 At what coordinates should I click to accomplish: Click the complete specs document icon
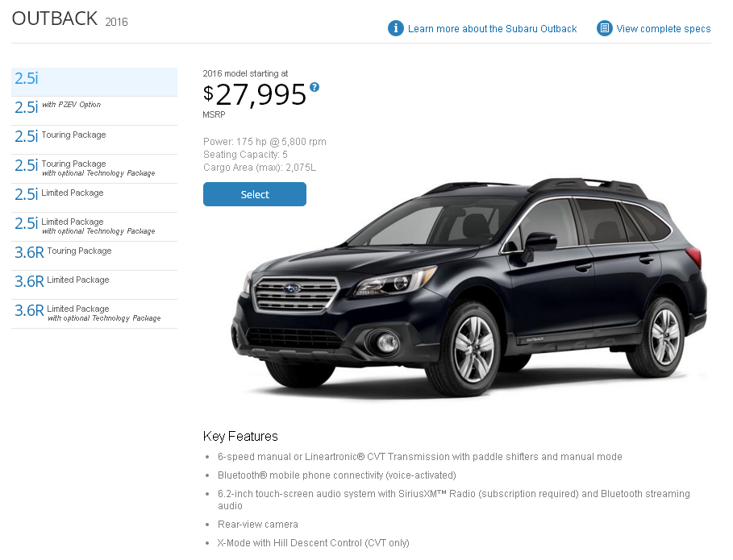click(x=604, y=28)
